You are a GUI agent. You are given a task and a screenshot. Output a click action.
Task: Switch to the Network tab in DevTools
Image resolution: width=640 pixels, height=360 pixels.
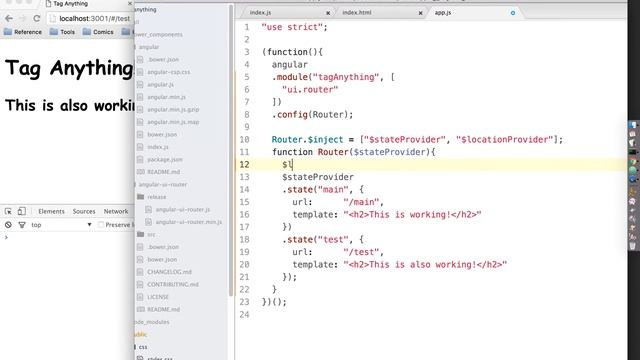[x=116, y=211]
